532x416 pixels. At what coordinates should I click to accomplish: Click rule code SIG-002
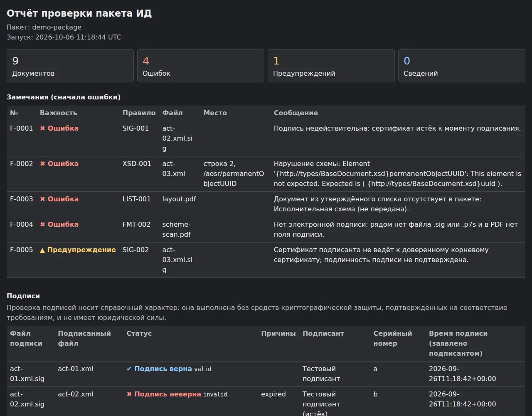point(135,250)
